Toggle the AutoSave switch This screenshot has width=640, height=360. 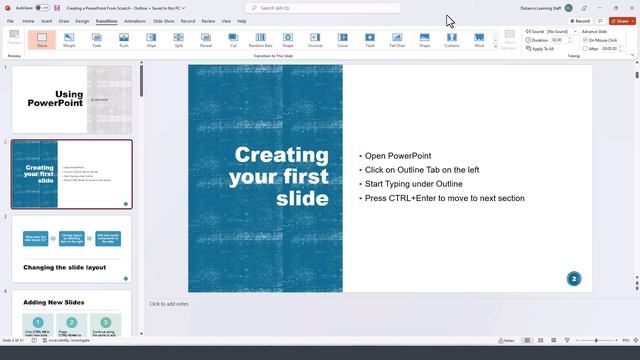[42, 8]
